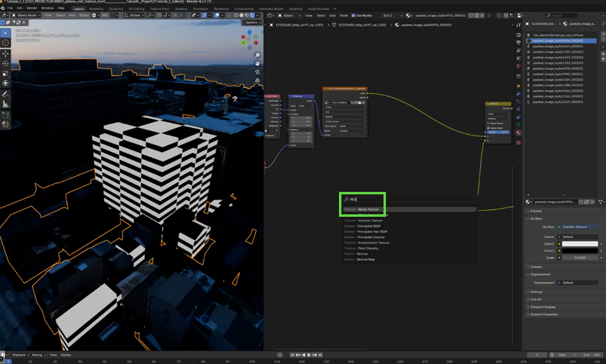Screen dimensions: 606x364
Task: Click the Play animation button
Action: click(x=309, y=355)
